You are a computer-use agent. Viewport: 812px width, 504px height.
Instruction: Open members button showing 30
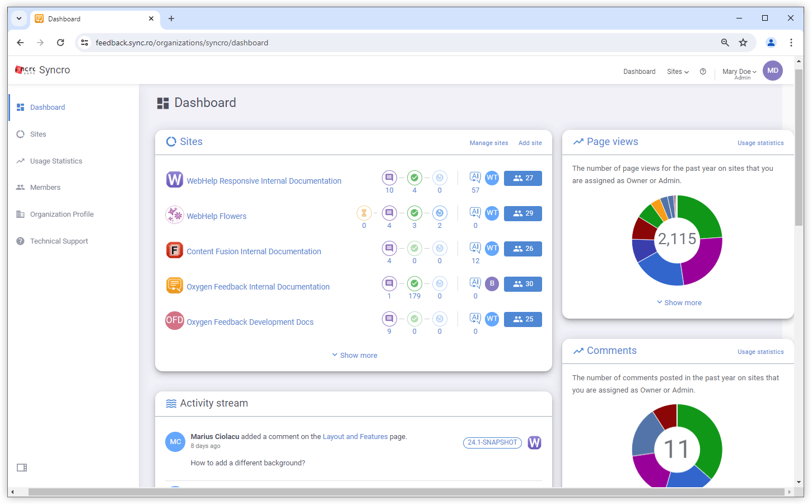pos(523,284)
